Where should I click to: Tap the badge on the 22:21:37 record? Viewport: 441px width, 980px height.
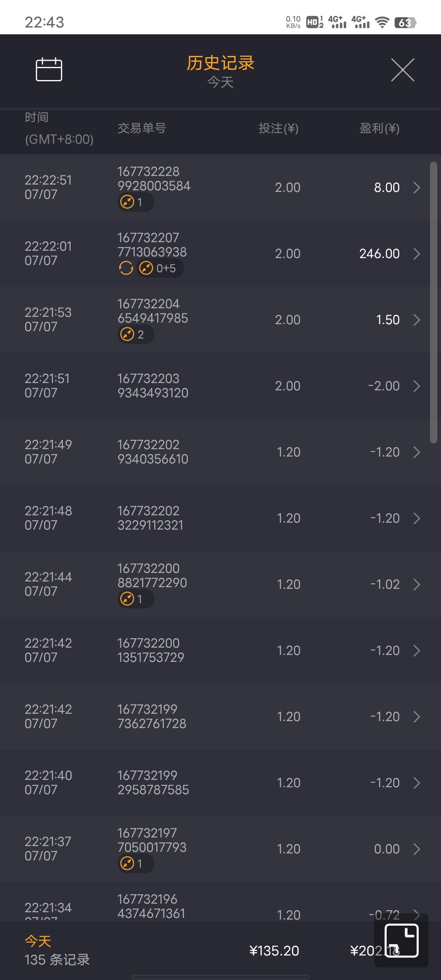coord(135,864)
